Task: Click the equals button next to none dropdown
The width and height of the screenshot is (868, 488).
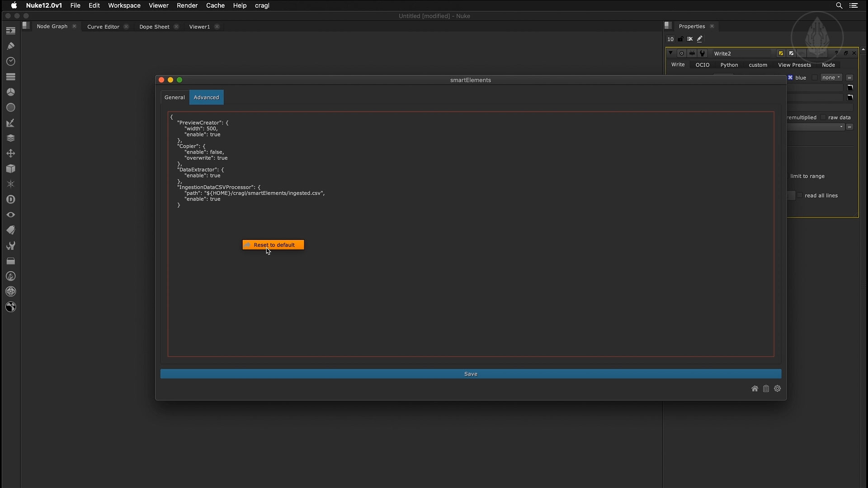Action: pos(849,78)
